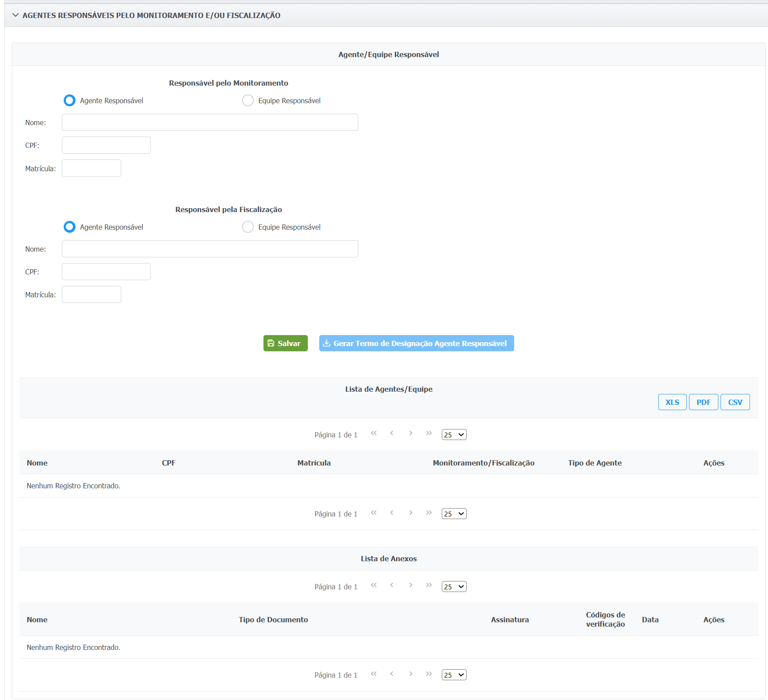This screenshot has height=700, width=768.
Task: Open rows-per-page dropdown above agents table
Action: coord(454,435)
